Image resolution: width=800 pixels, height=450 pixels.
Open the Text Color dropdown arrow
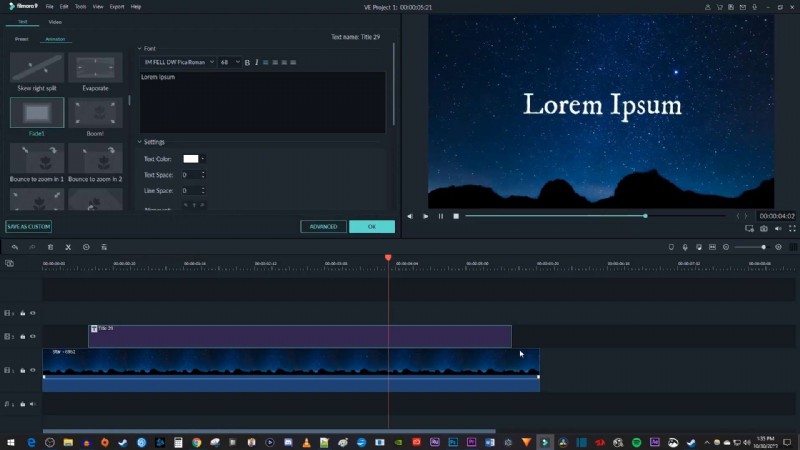coord(203,159)
